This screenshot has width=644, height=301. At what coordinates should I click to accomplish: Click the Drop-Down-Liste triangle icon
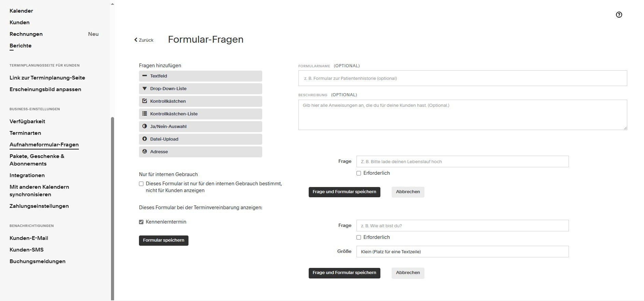tap(144, 88)
